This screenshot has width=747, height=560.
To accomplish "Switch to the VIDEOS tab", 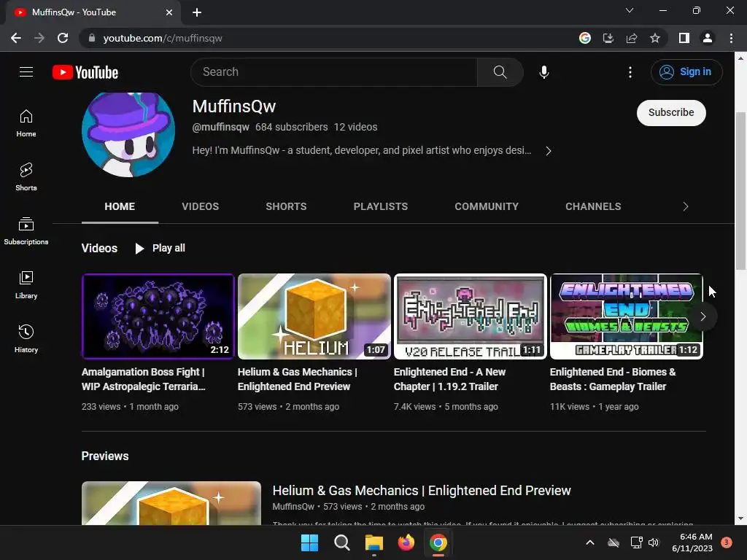I will (x=200, y=206).
